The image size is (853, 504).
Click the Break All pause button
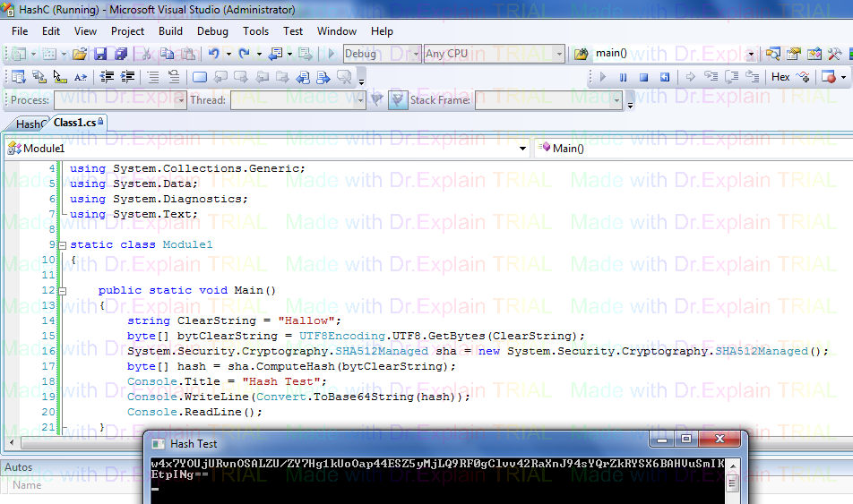pyautogui.click(x=624, y=77)
